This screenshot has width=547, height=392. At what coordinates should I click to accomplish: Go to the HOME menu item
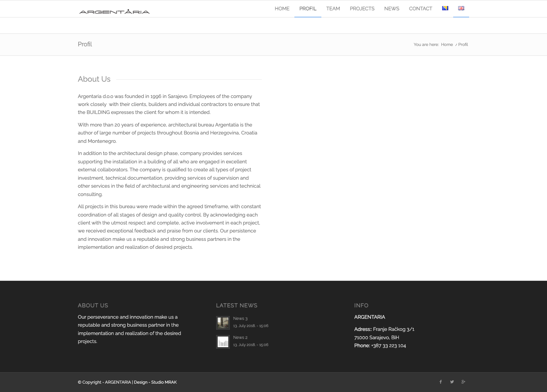pyautogui.click(x=282, y=9)
